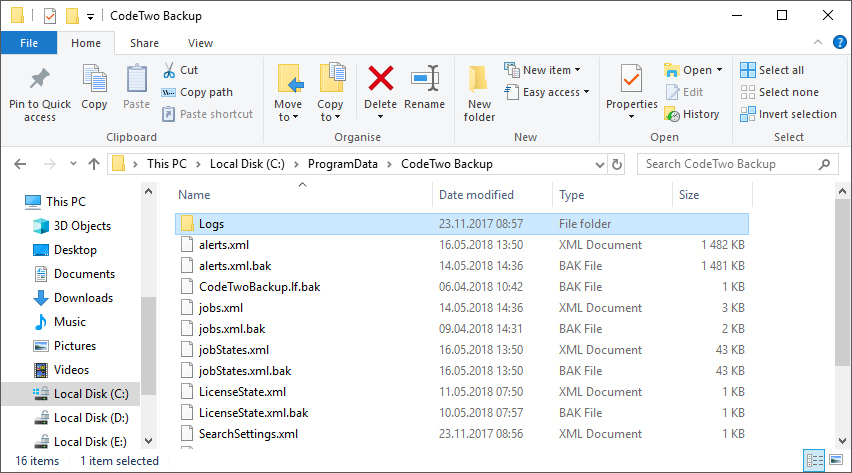Click Invert selection

pos(788,114)
